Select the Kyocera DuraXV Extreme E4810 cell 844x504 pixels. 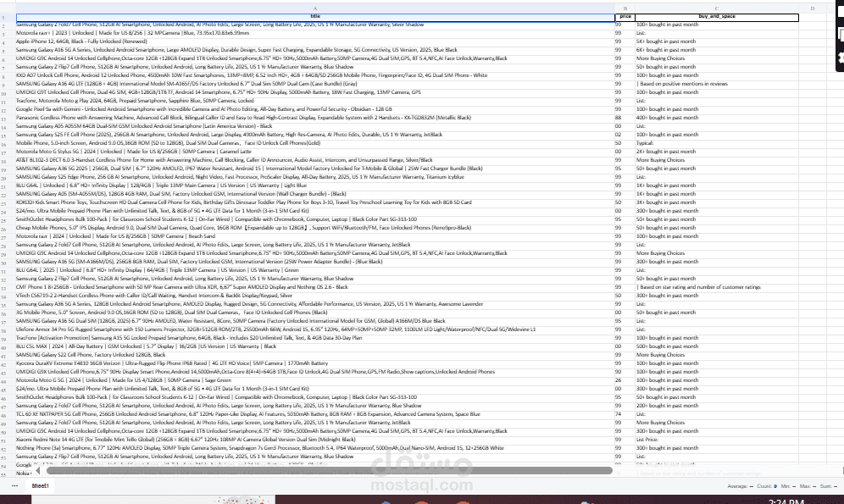click(x=315, y=363)
